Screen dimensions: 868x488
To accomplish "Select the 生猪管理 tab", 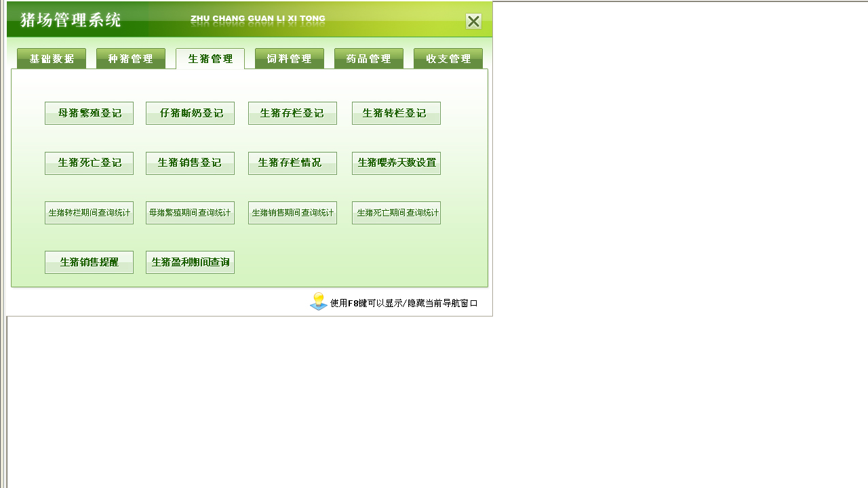I will click(210, 58).
